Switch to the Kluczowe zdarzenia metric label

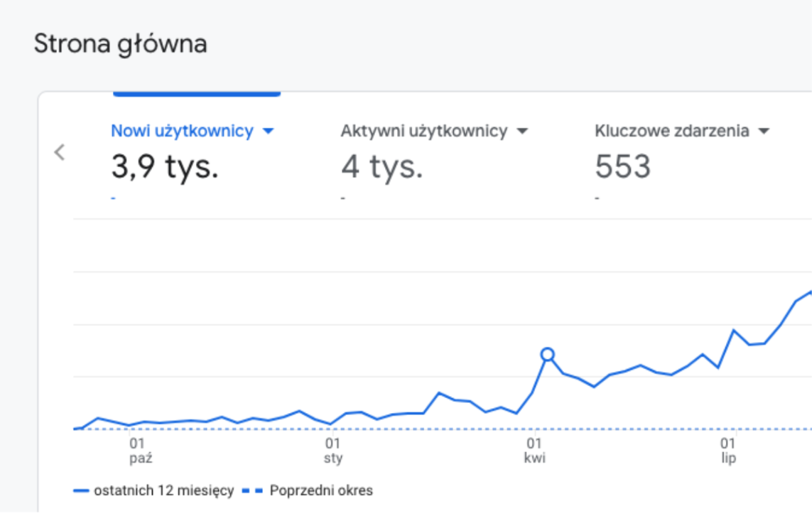point(671,131)
